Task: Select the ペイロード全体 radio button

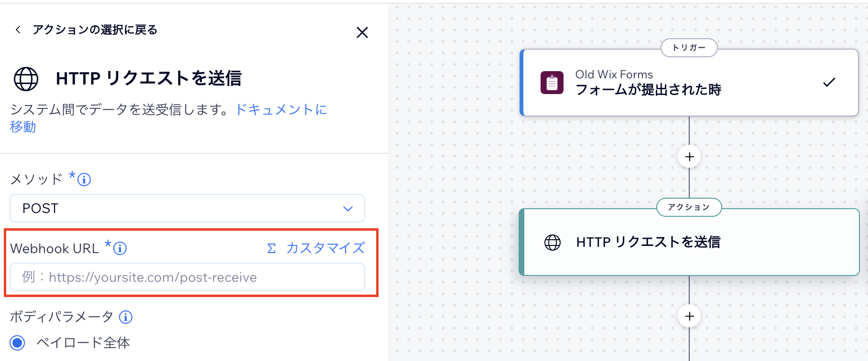Action: pos(18,342)
